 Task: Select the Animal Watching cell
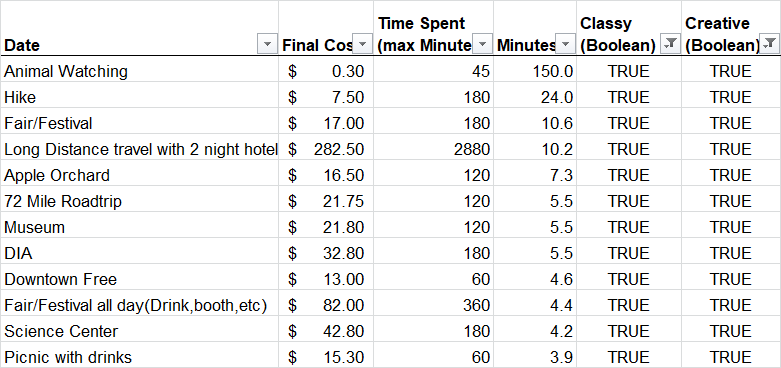click(139, 71)
